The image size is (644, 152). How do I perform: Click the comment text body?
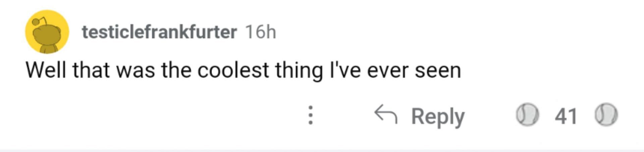(x=243, y=70)
